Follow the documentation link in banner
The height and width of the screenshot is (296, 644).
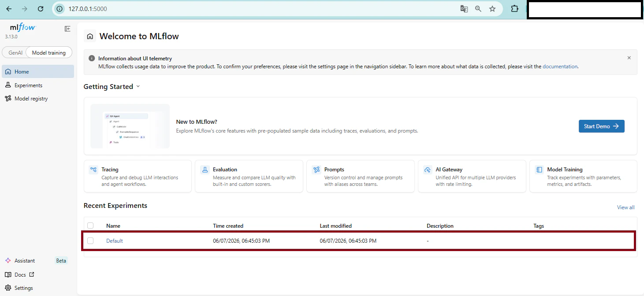pyautogui.click(x=560, y=67)
